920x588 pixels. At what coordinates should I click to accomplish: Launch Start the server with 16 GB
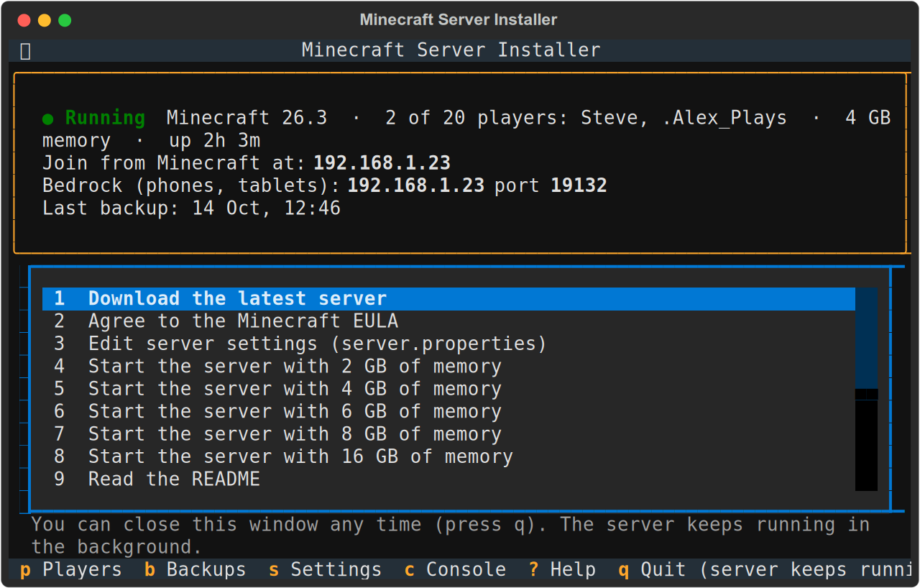pos(448,456)
